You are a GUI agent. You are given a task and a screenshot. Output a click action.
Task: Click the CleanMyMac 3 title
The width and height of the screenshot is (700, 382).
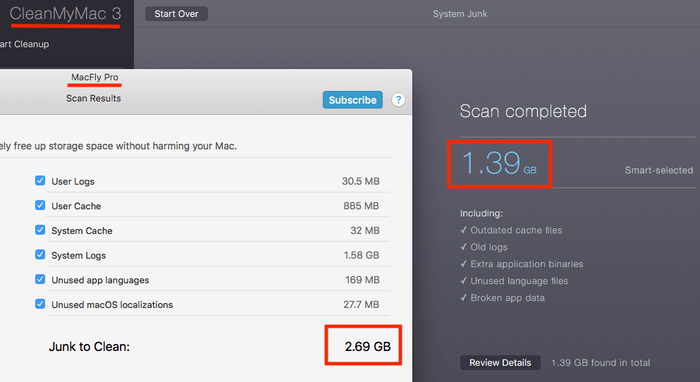tap(66, 14)
